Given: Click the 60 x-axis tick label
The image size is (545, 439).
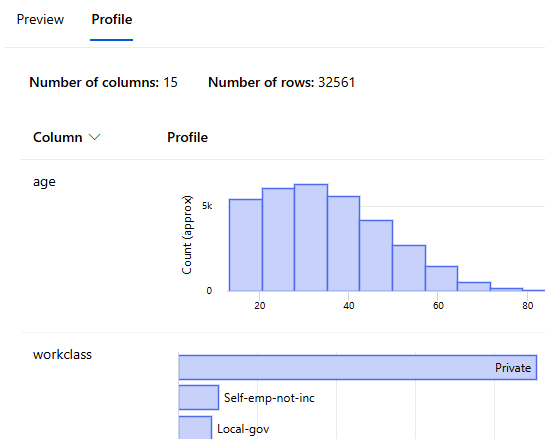Looking at the screenshot, I should (x=438, y=306).
